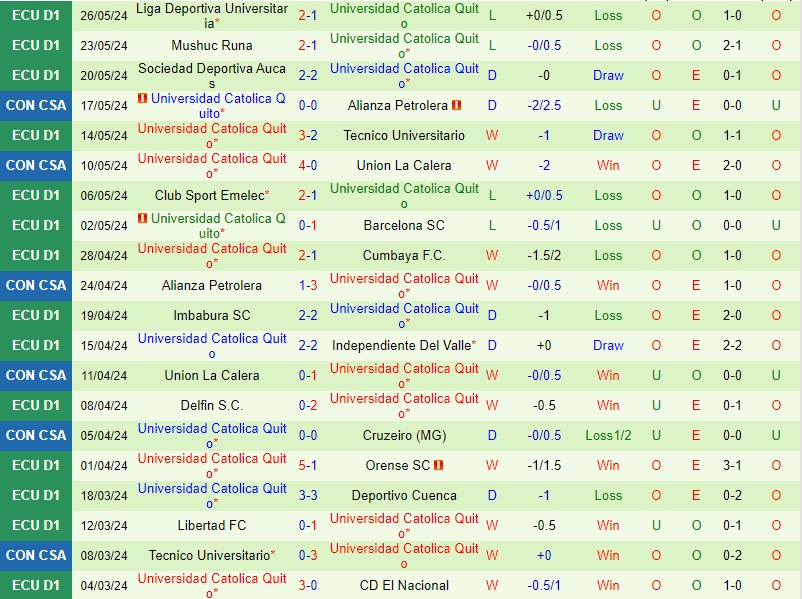Click the ECU D1 league cell for 04/03/24
802x599 pixels.
(x=36, y=586)
